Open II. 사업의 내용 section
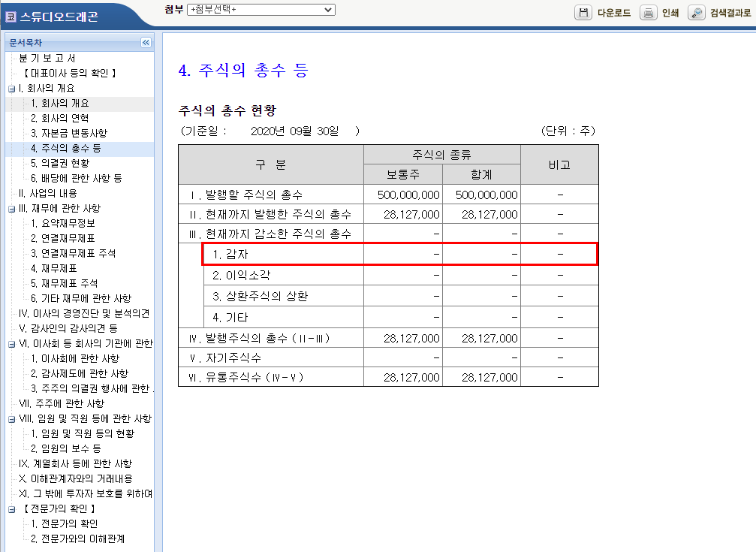756x552 pixels. [x=48, y=193]
